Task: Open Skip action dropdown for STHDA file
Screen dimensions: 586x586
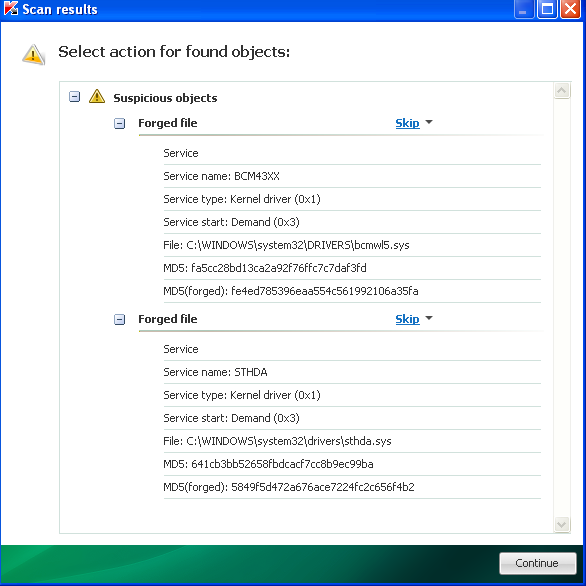Action: click(x=429, y=318)
